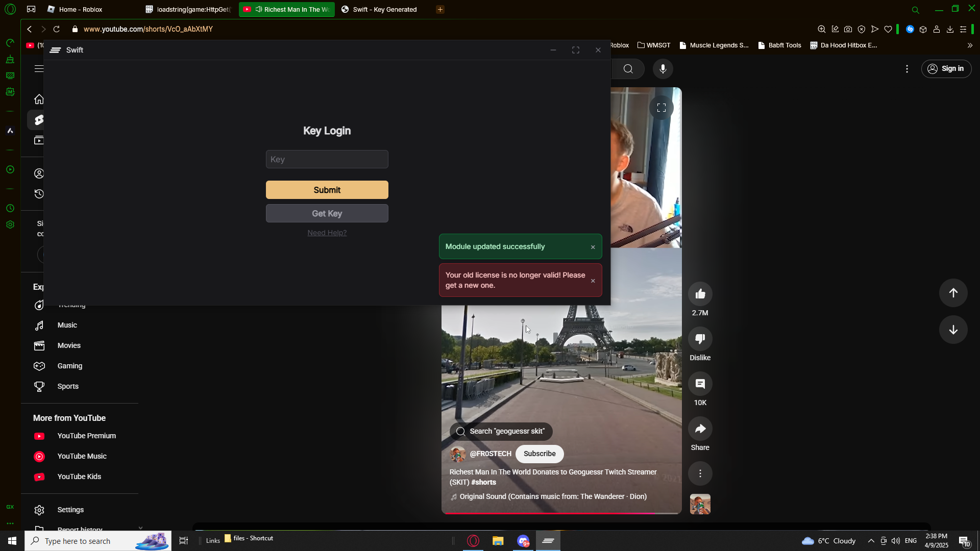
Task: Add page to bookmarks with heart icon
Action: [x=888, y=29]
